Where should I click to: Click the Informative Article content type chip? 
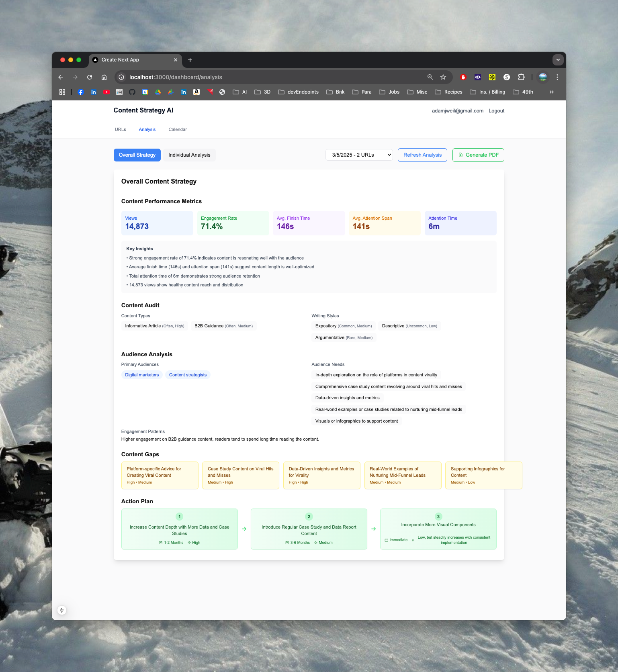coord(155,326)
